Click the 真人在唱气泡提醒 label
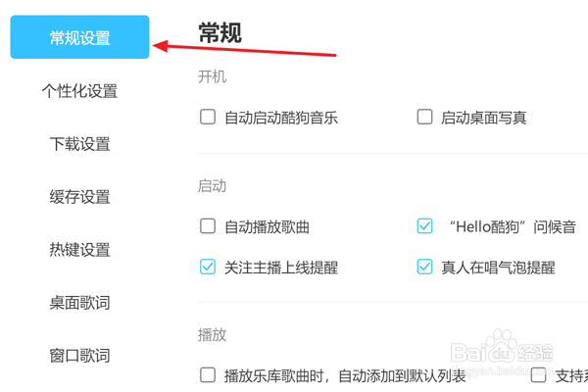The height and width of the screenshot is (392, 588). [x=498, y=268]
